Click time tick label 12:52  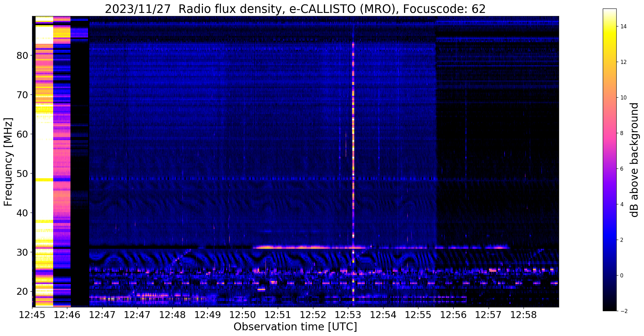click(313, 315)
